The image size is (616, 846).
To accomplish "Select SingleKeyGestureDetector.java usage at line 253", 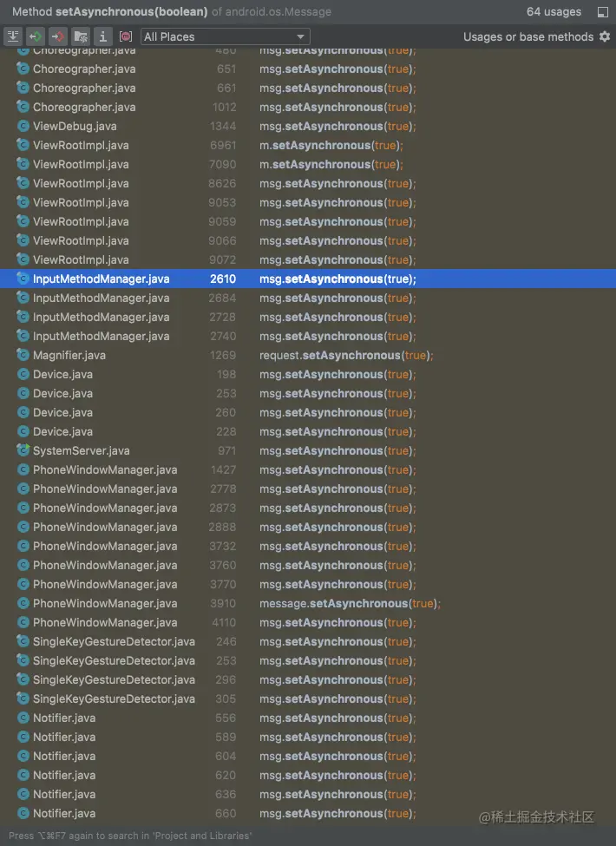I will pyautogui.click(x=308, y=661).
